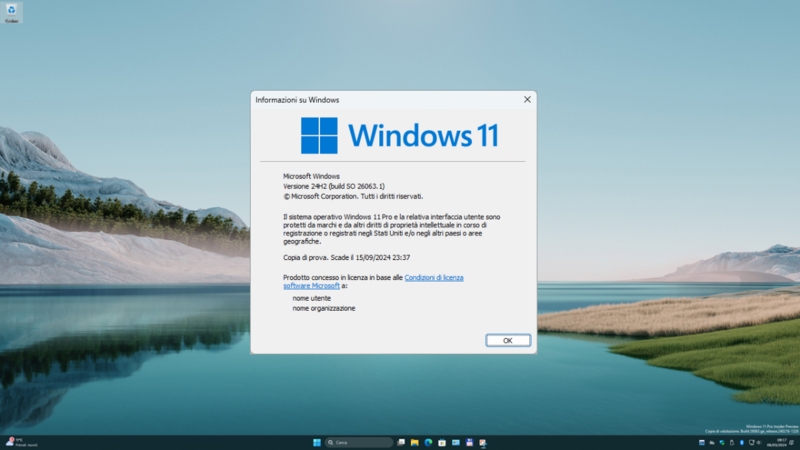Open the Start menu from the taskbar
Viewport: 800px width, 450px height.
pyautogui.click(x=317, y=442)
